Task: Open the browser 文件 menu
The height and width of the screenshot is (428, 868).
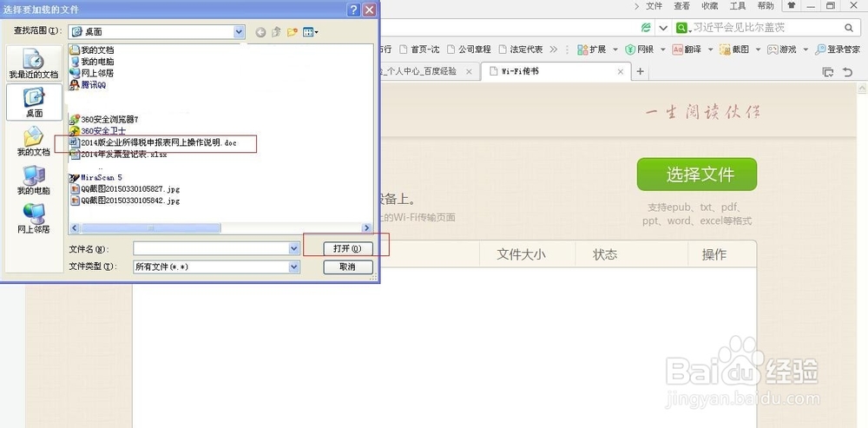Action: coord(654,6)
